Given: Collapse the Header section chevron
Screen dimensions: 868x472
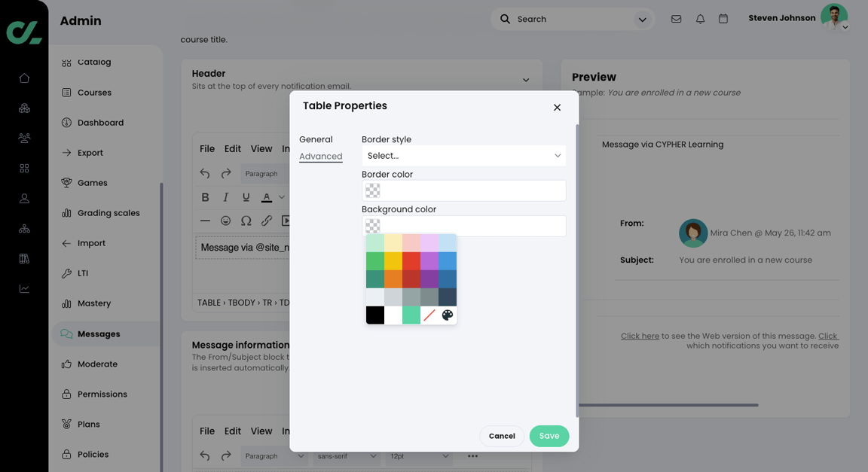Looking at the screenshot, I should coord(526,81).
